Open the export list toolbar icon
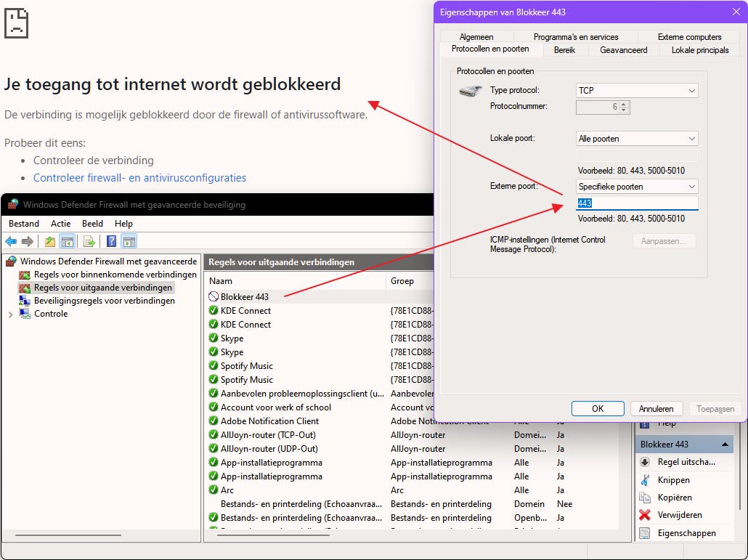The height and width of the screenshot is (560, 748). tap(89, 241)
